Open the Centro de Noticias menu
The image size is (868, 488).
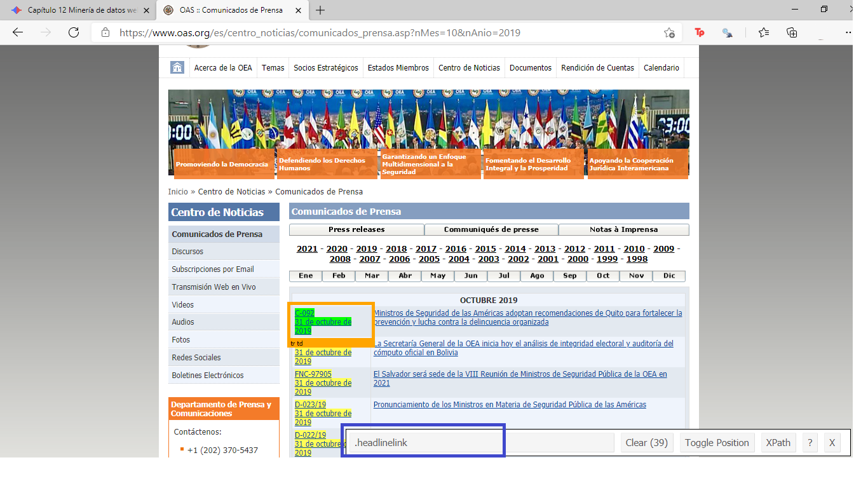tap(469, 68)
